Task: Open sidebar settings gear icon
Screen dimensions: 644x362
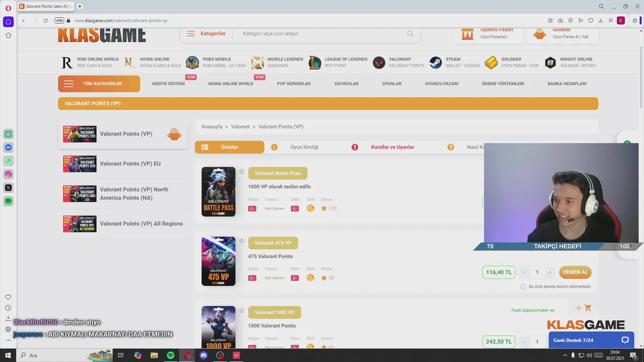Action: coord(8,329)
